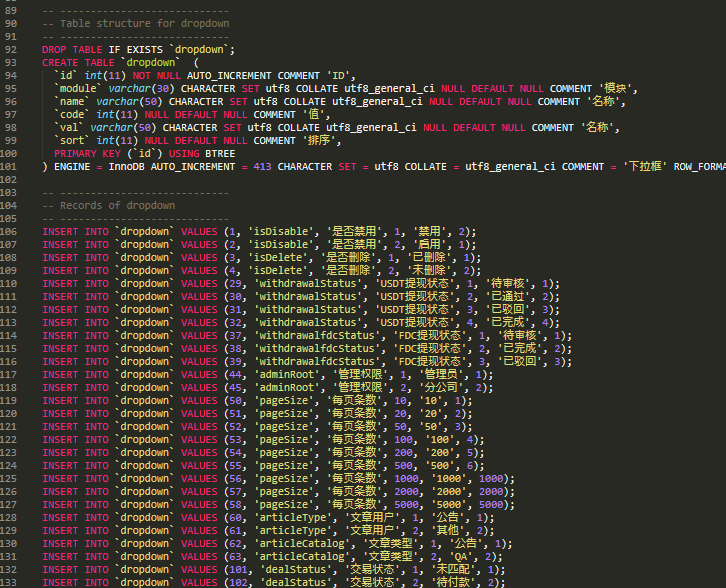Click the '下拉框' comment string on line 101
Image resolution: width=726 pixels, height=588 pixels.
tap(645, 167)
